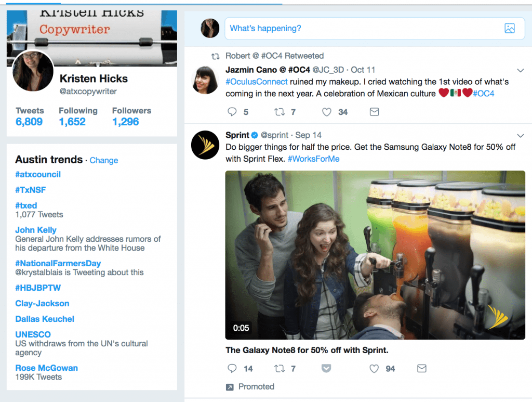Change the Austin trends location
This screenshot has width=532, height=402.
[x=103, y=160]
